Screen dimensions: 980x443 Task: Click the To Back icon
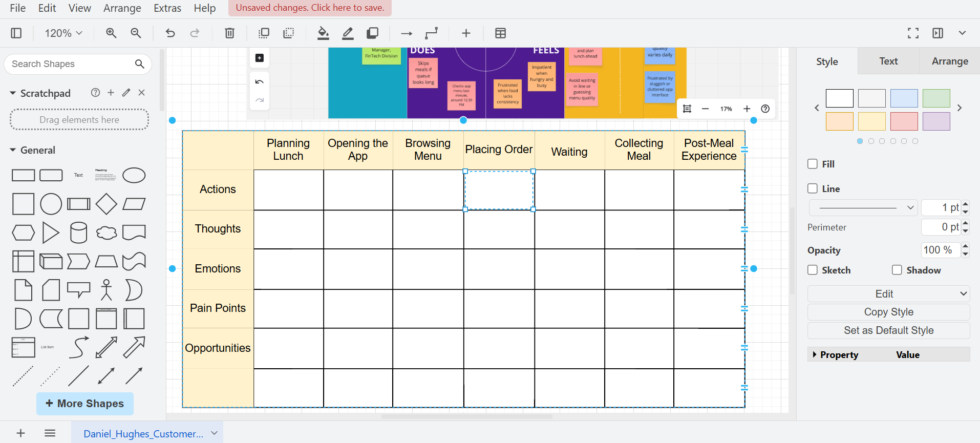pyautogui.click(x=289, y=33)
